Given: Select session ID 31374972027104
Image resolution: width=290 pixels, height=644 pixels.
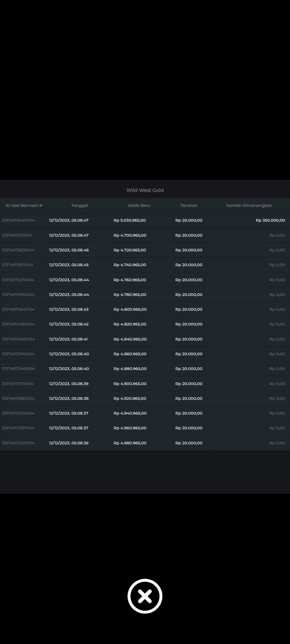Looking at the screenshot, I should tap(18, 443).
